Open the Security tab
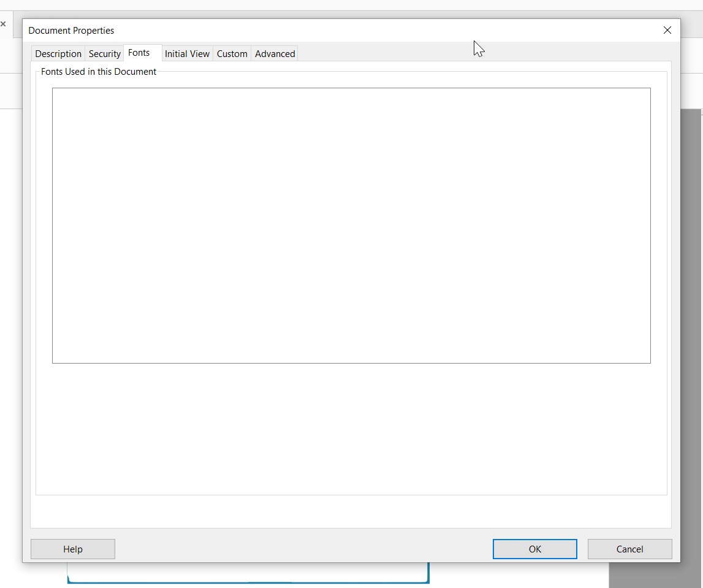The height and width of the screenshot is (588, 703). [x=104, y=54]
